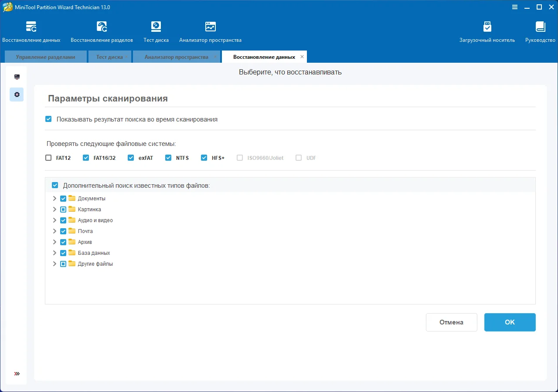This screenshot has height=392, width=558.
Task: Launch Восстановление разделов tool
Action: click(102, 27)
